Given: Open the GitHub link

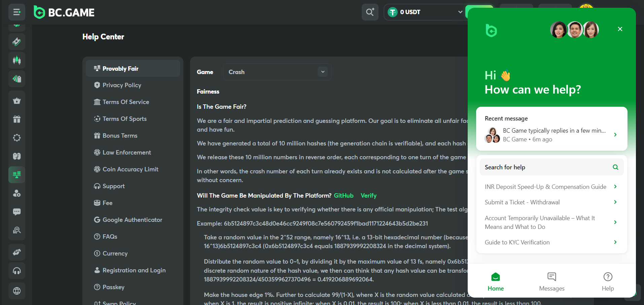Looking at the screenshot, I should pyautogui.click(x=344, y=196).
